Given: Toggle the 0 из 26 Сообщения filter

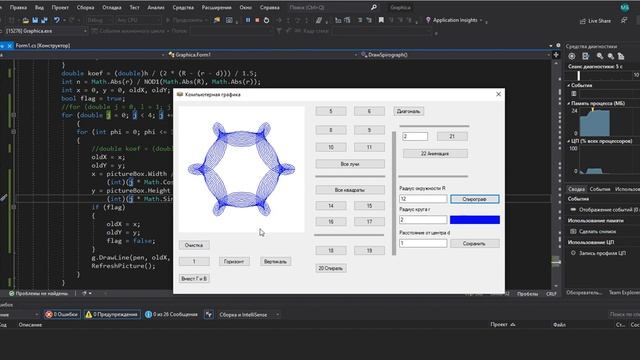Looking at the screenshot, I should (x=171, y=315).
